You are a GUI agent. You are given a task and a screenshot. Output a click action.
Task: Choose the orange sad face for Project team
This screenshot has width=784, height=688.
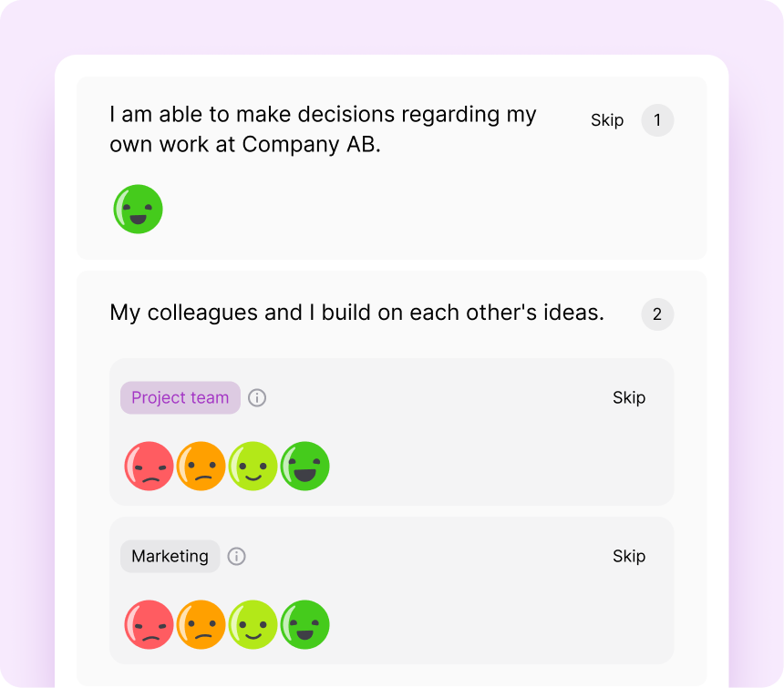click(201, 467)
